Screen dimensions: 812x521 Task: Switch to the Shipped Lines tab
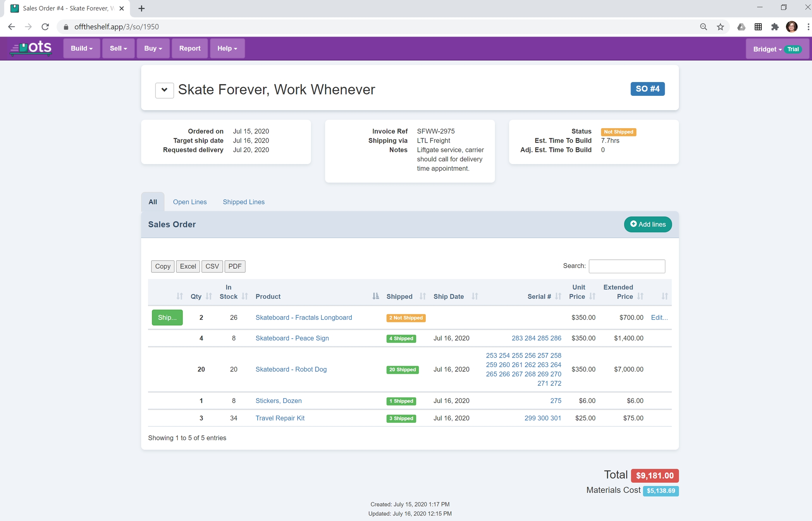[244, 202]
